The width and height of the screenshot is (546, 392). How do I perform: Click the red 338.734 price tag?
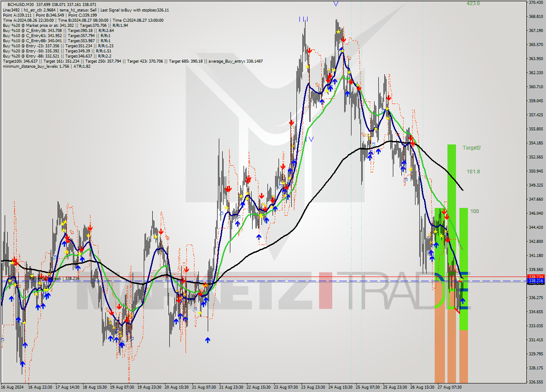click(536, 277)
